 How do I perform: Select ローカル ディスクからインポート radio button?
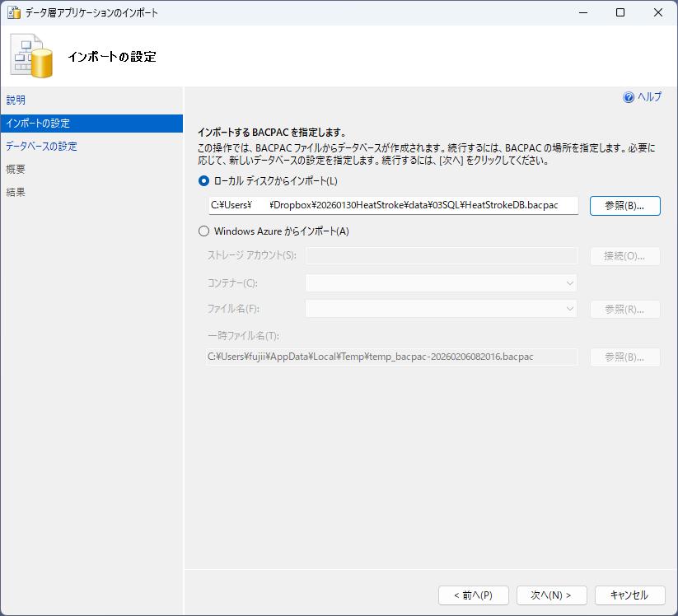pos(204,181)
